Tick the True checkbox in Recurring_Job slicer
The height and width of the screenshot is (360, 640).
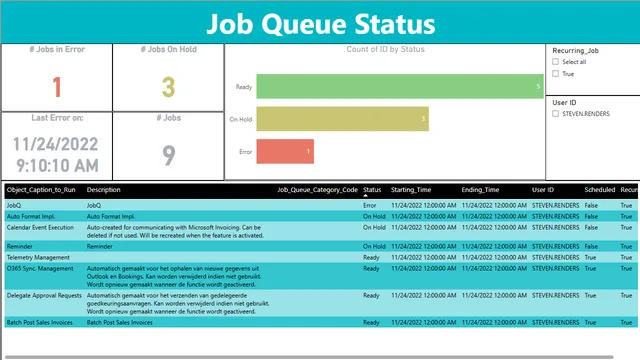pyautogui.click(x=556, y=73)
